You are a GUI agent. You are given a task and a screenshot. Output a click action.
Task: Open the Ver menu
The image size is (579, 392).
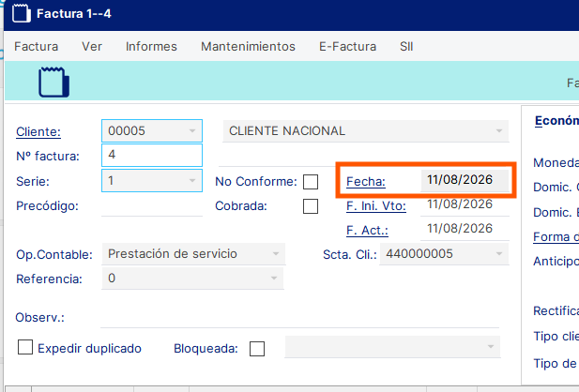92,47
